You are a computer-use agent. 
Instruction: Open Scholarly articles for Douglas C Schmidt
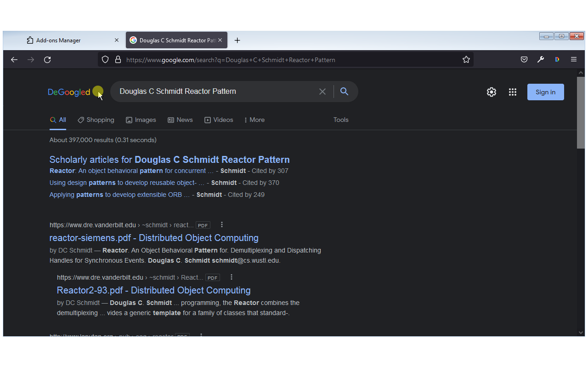(170, 160)
